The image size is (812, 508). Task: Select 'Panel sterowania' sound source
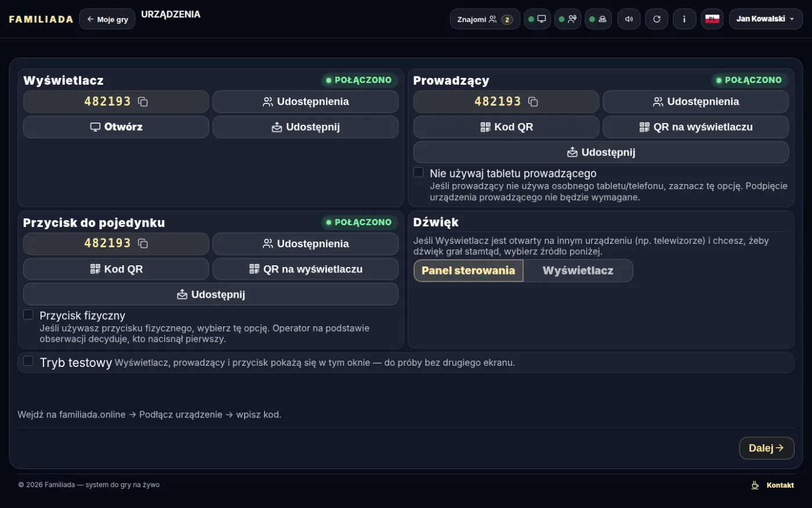(x=468, y=271)
